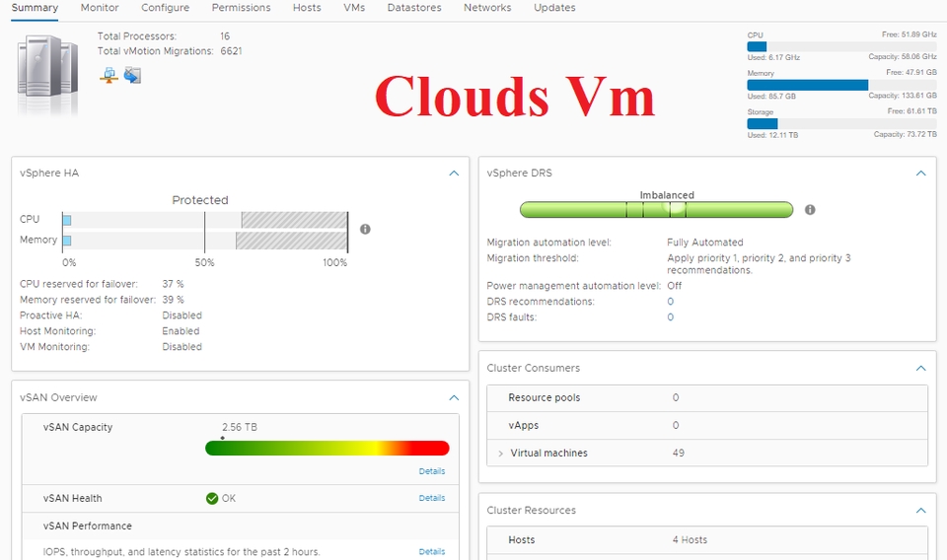Image resolution: width=947 pixels, height=560 pixels.
Task: Click the Migration threshold priority description
Action: (759, 264)
